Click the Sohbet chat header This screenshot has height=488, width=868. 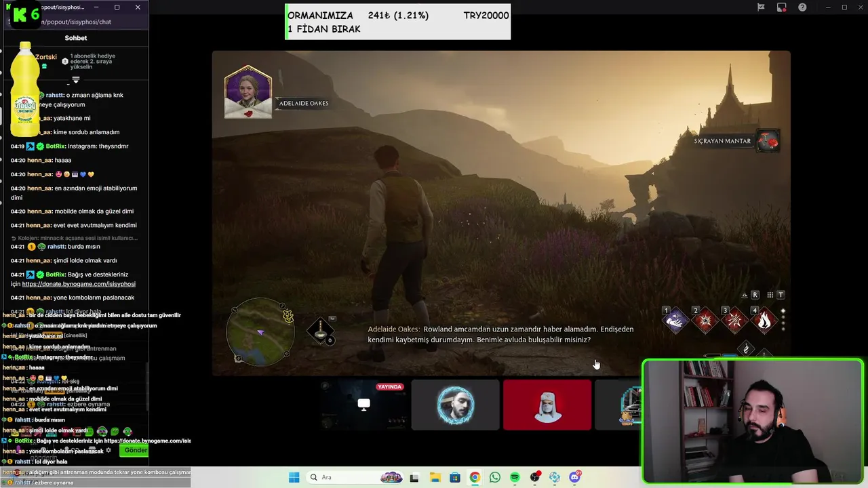tap(75, 38)
